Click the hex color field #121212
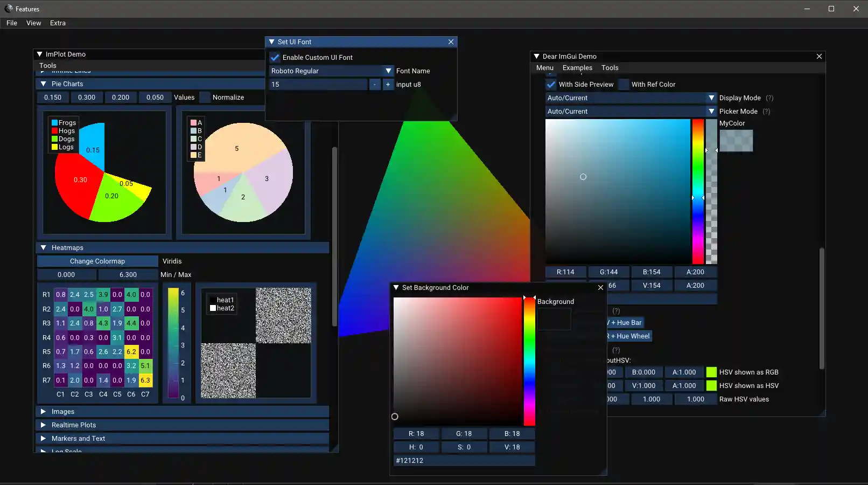This screenshot has width=868, height=485. [x=464, y=461]
